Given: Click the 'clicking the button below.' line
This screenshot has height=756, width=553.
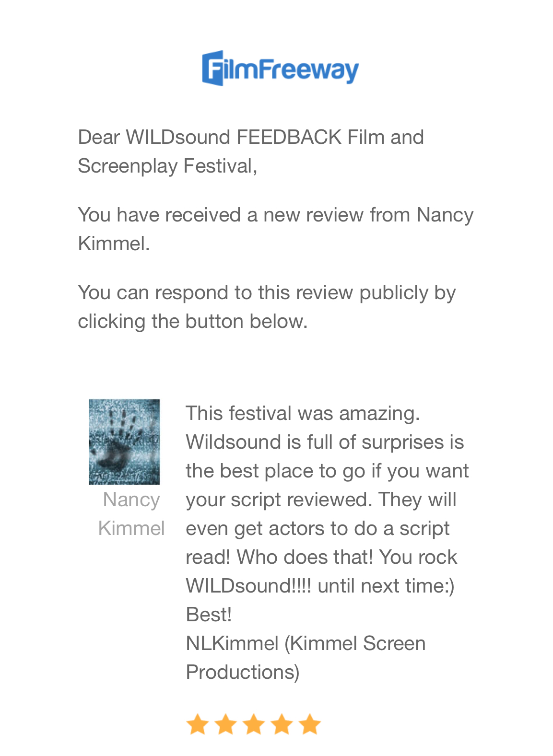Looking at the screenshot, I should [192, 321].
